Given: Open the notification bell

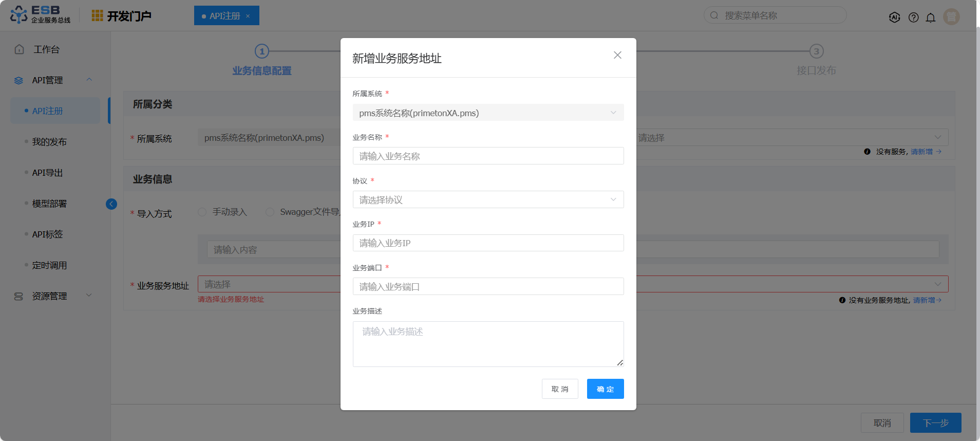Looking at the screenshot, I should point(930,17).
